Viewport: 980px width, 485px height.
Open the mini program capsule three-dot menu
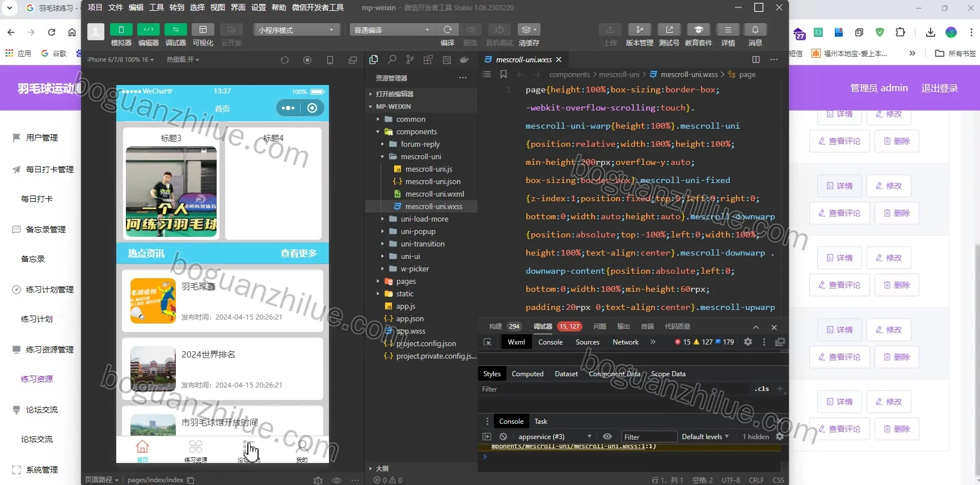[x=288, y=108]
